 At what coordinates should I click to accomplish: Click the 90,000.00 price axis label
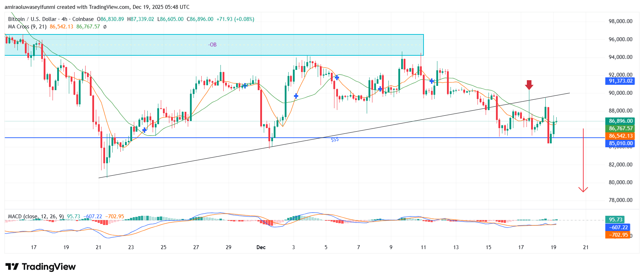tap(621, 93)
